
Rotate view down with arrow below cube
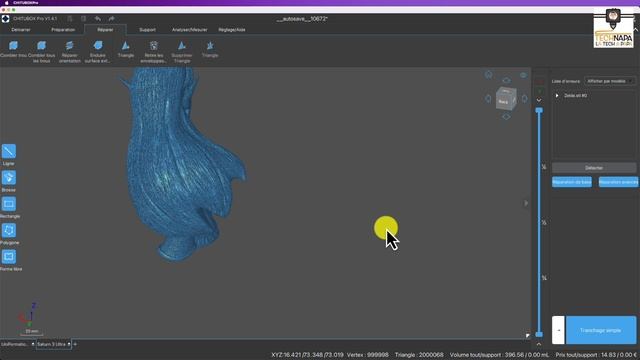point(506,117)
